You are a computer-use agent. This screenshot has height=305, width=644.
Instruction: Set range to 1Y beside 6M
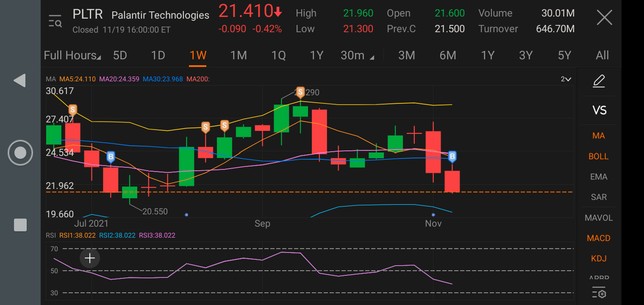click(488, 55)
